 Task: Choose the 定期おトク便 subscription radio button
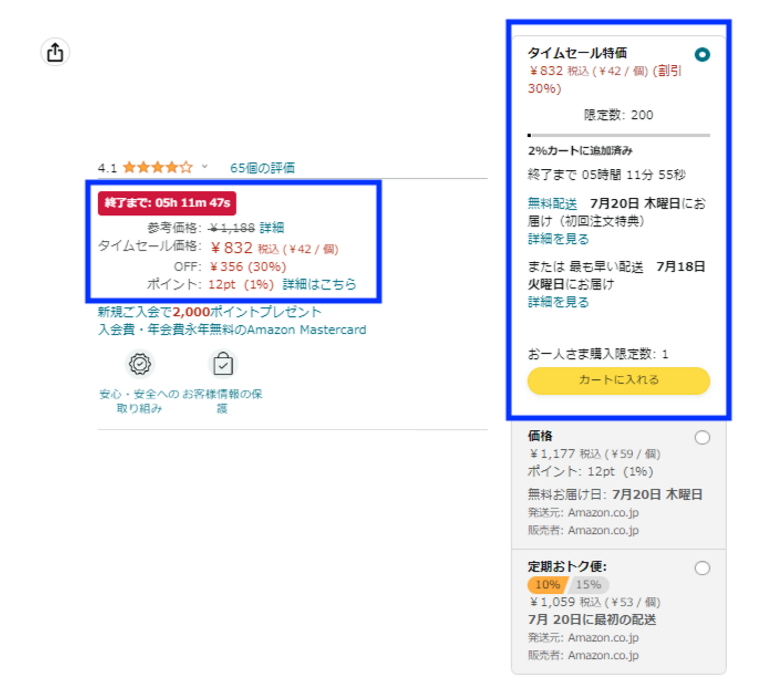click(702, 568)
